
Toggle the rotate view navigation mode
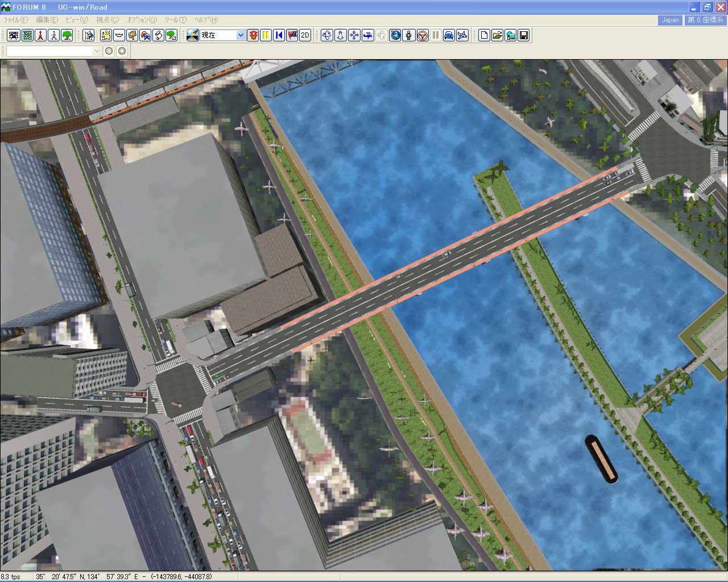(x=327, y=35)
